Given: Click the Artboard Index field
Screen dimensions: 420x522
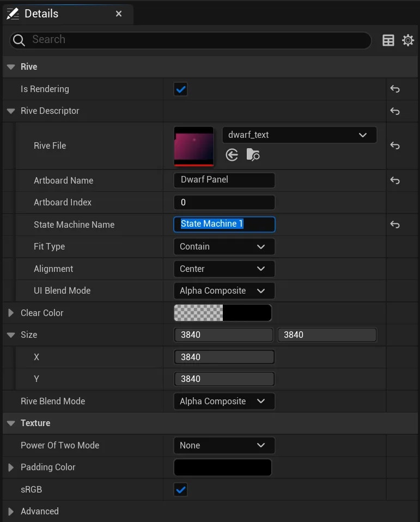Looking at the screenshot, I should pyautogui.click(x=224, y=202).
